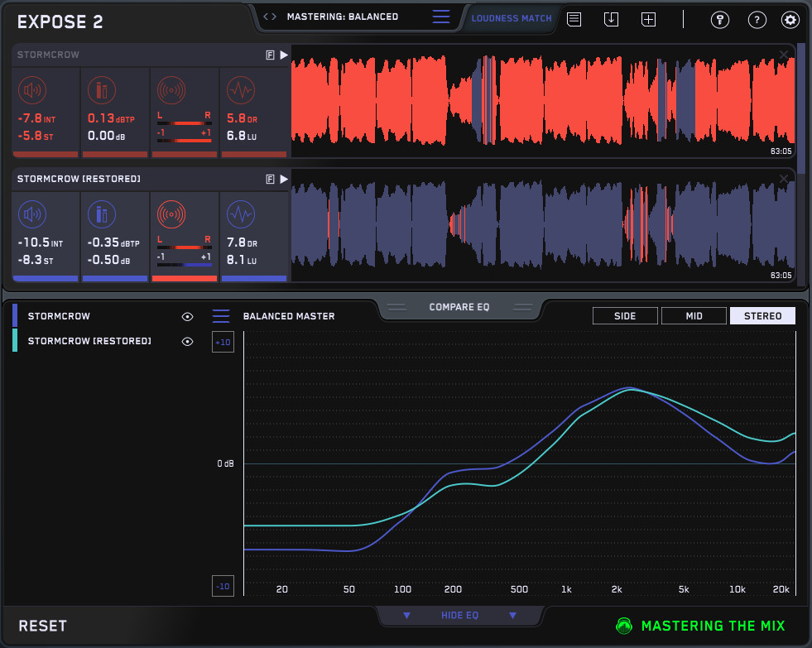The height and width of the screenshot is (648, 812).
Task: Toggle Loudness Match
Action: pos(512,19)
